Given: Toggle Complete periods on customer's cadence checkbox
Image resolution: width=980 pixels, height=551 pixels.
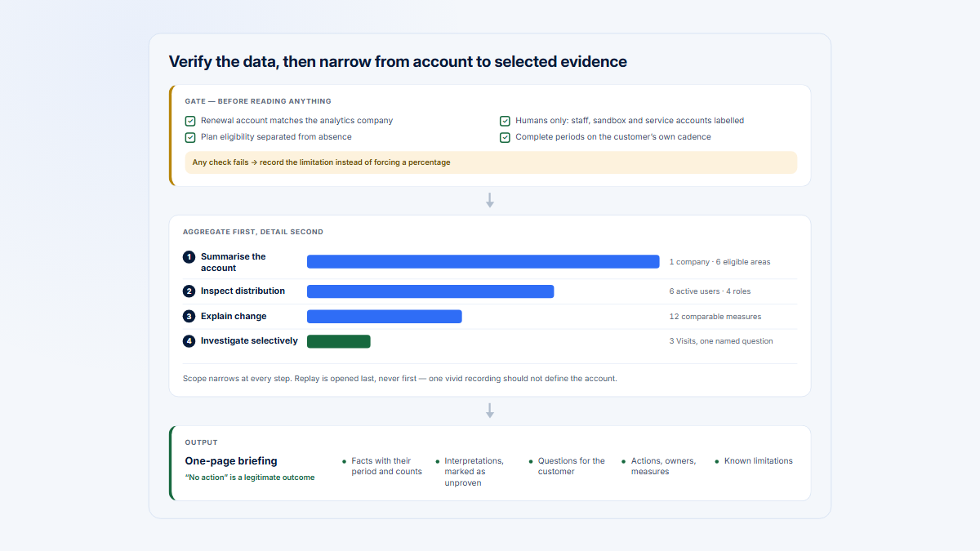Looking at the screenshot, I should pos(505,137).
